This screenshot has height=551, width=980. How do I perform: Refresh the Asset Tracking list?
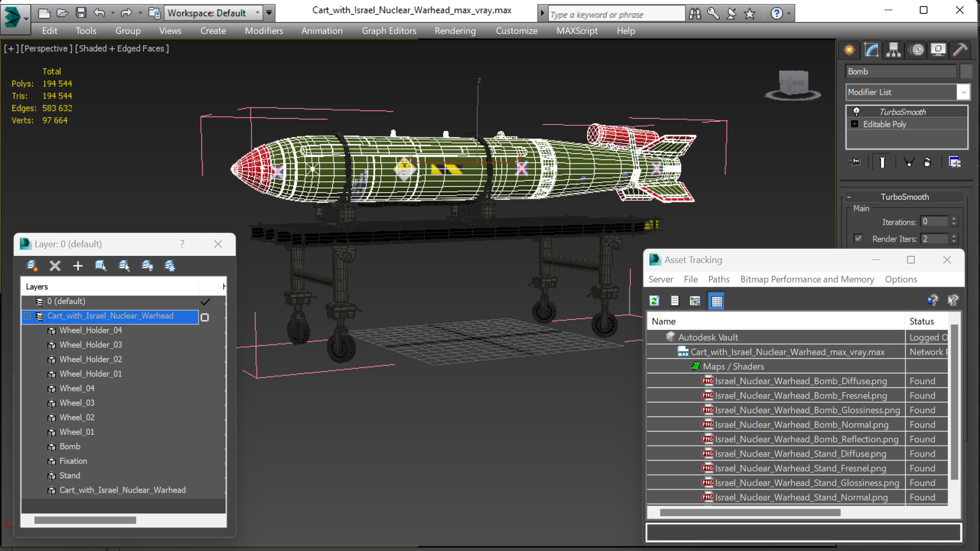click(x=654, y=301)
